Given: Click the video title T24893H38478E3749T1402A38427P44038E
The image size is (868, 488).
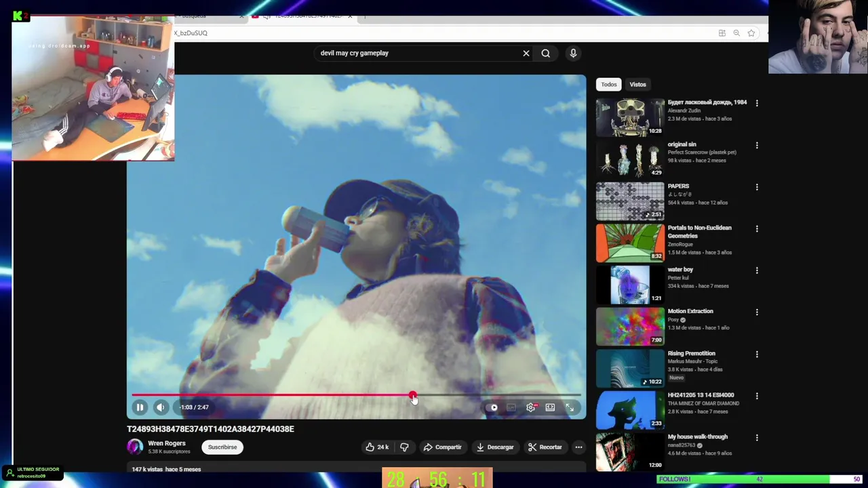Looking at the screenshot, I should [x=210, y=429].
